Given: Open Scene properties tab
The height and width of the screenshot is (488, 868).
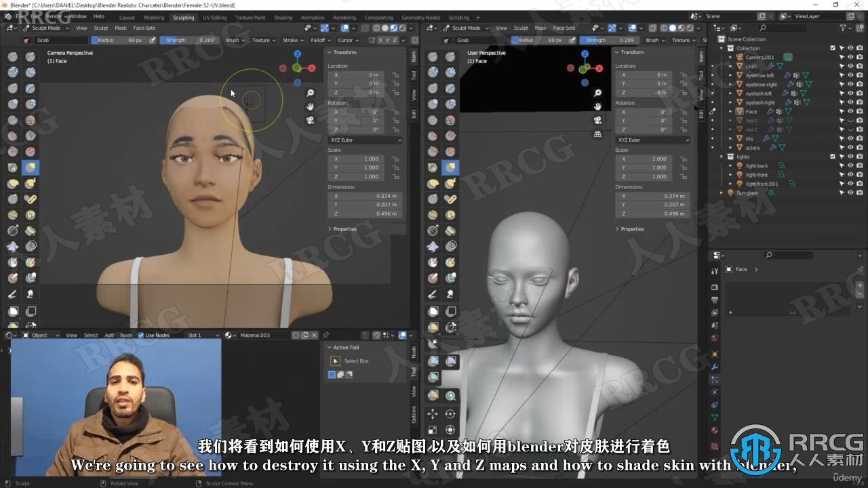Looking at the screenshot, I should pos(715,325).
